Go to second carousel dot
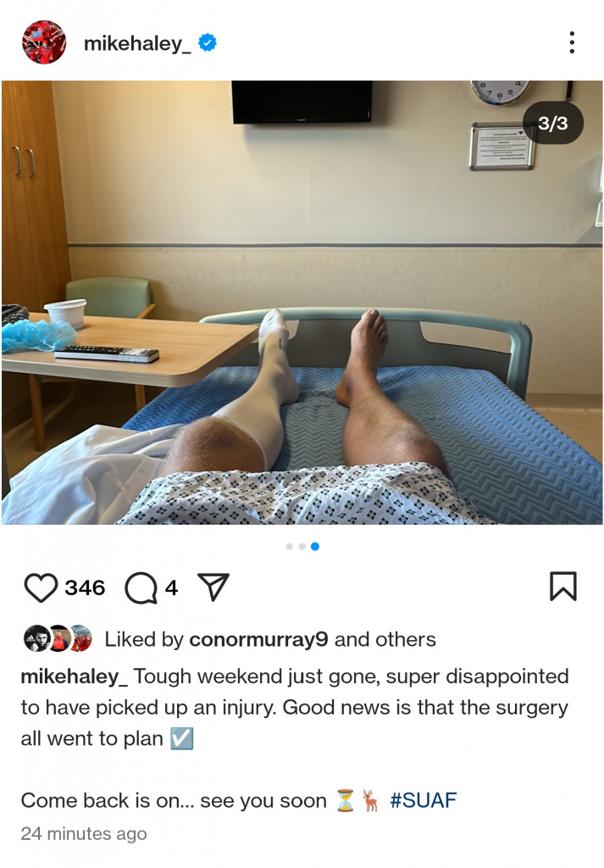 click(302, 547)
